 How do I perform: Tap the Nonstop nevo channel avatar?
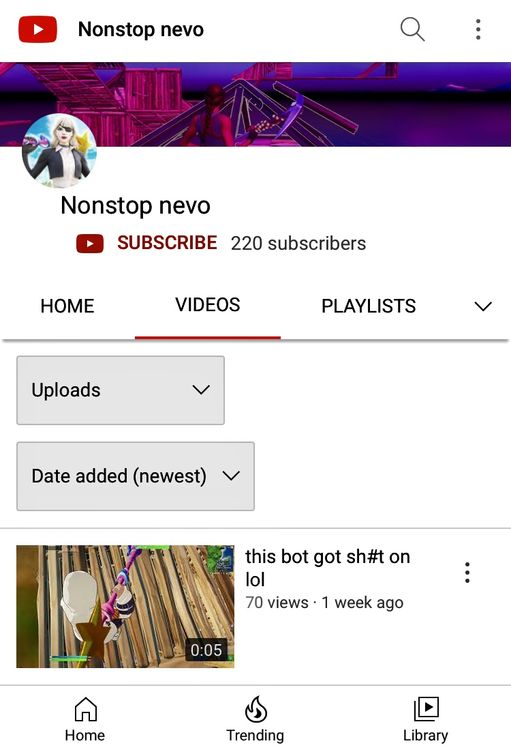59,151
